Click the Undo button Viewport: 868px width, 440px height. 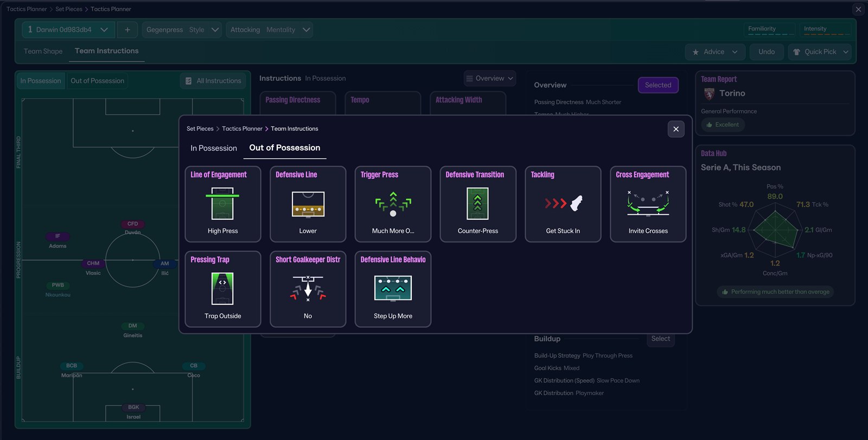[x=767, y=52]
